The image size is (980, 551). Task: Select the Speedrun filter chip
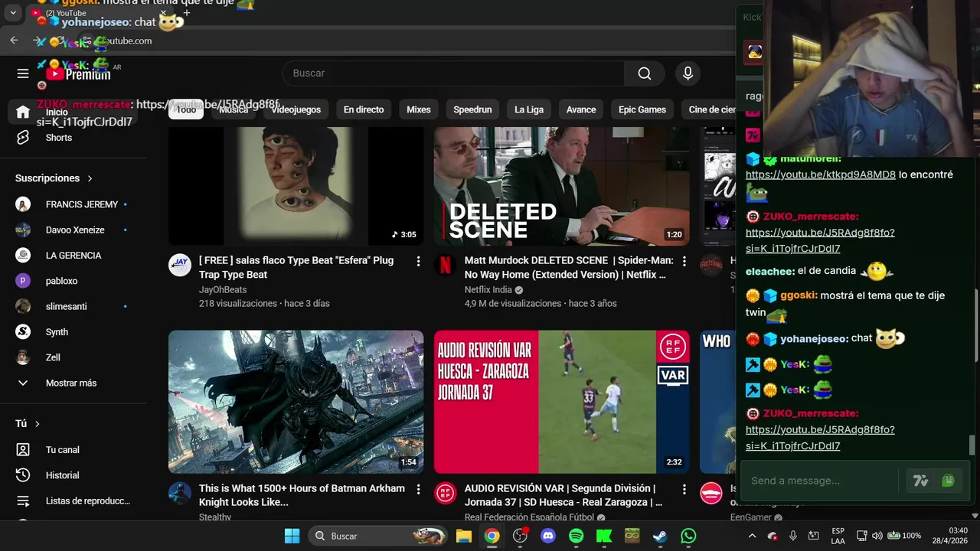pyautogui.click(x=472, y=109)
